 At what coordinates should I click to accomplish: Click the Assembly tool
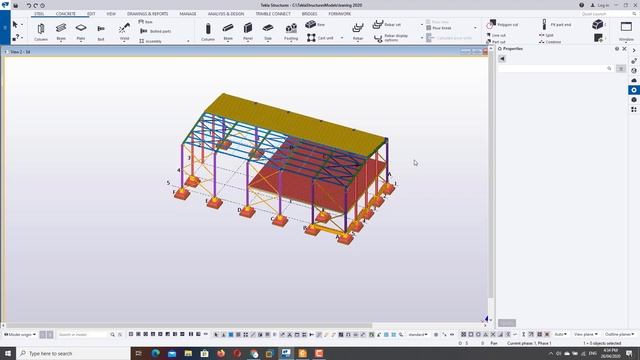pyautogui.click(x=151, y=41)
